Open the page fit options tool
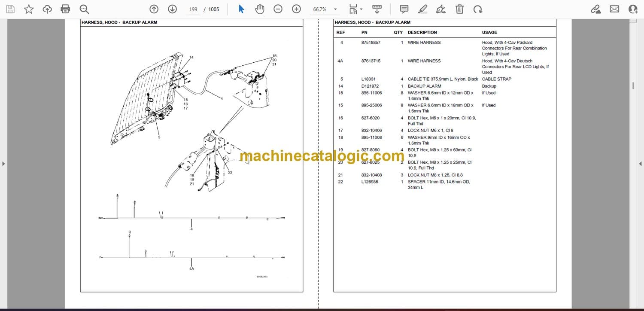 [x=355, y=9]
